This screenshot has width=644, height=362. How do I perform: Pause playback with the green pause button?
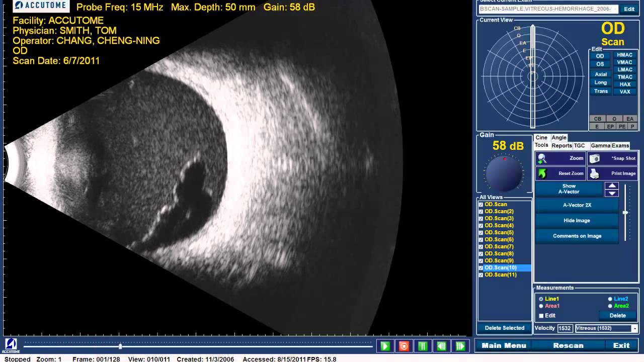coord(423,346)
